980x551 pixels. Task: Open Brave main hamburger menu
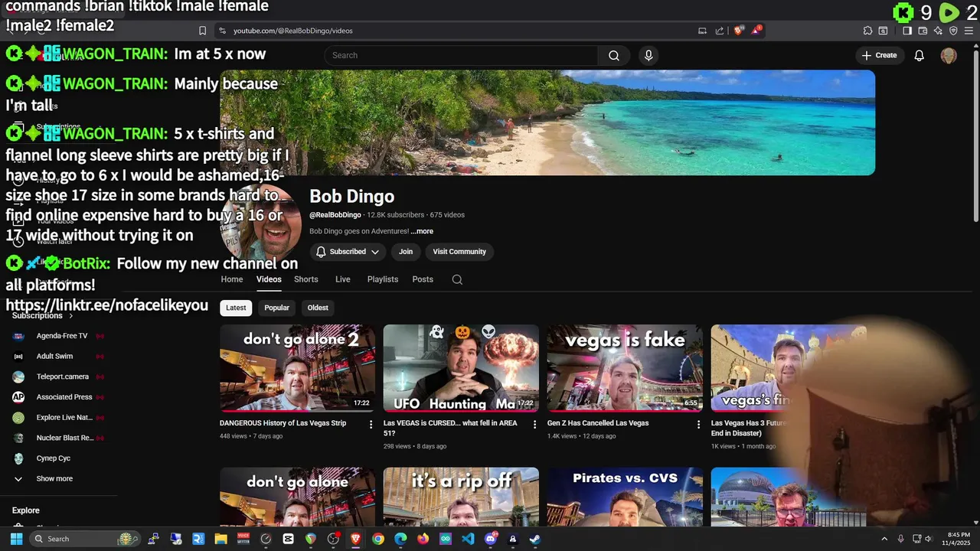969,31
